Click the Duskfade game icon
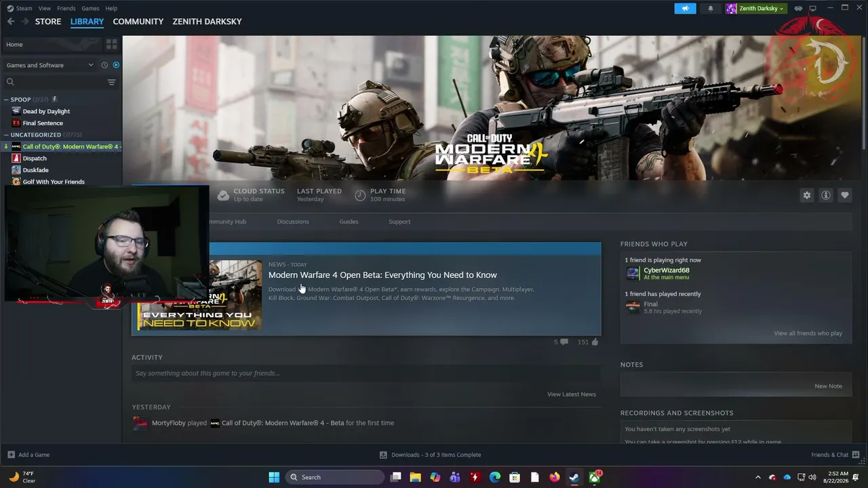 (x=16, y=170)
